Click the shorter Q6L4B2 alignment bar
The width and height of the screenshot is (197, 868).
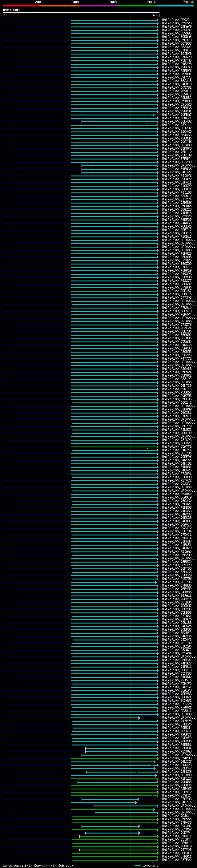point(120,122)
